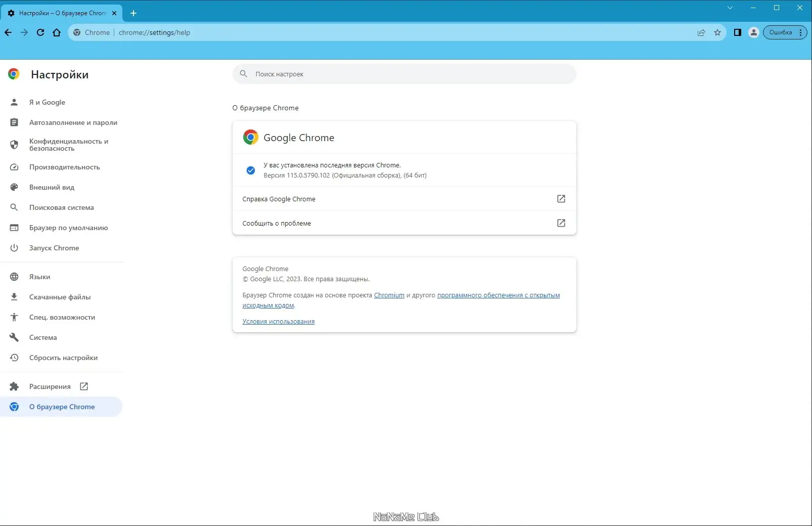
Task: Reload the current page
Action: 40,32
